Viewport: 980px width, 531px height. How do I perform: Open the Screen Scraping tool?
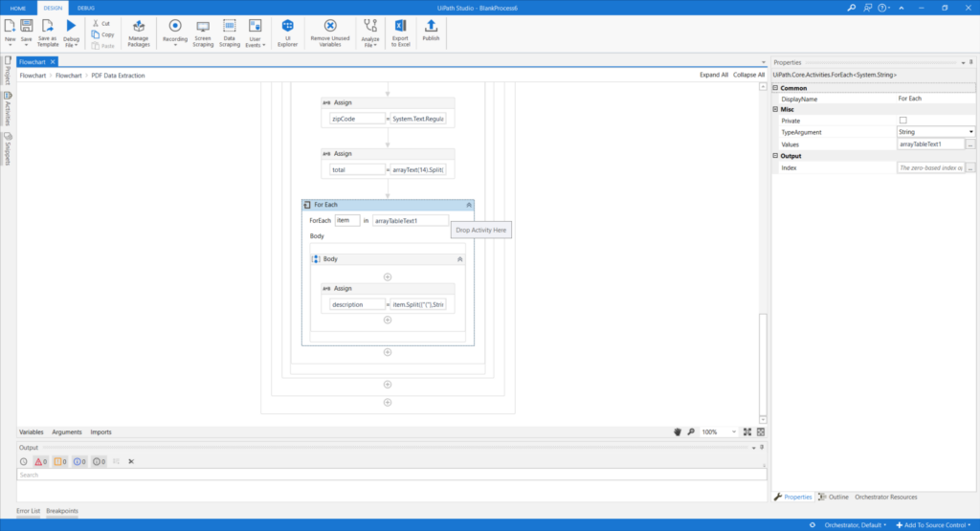point(203,33)
